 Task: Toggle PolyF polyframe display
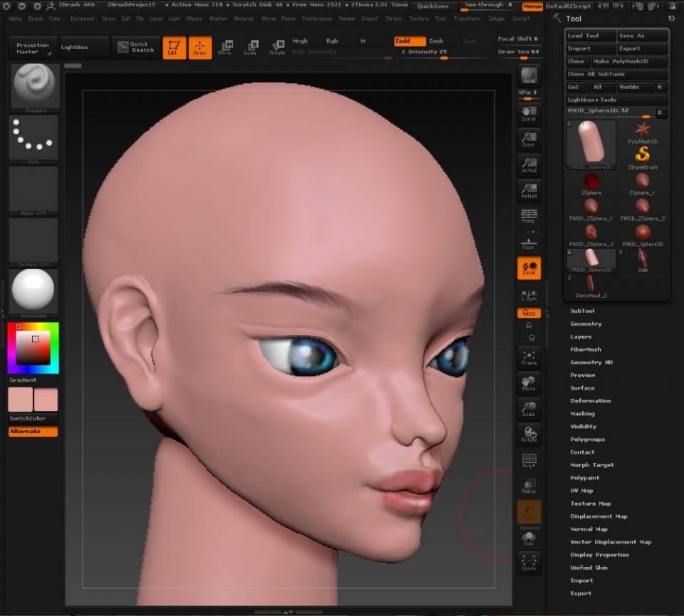[x=529, y=460]
